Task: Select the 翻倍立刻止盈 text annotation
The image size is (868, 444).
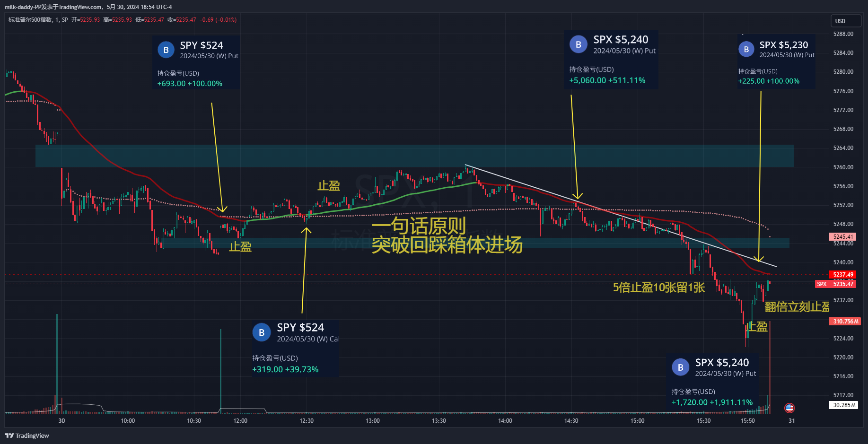Action: tap(797, 307)
